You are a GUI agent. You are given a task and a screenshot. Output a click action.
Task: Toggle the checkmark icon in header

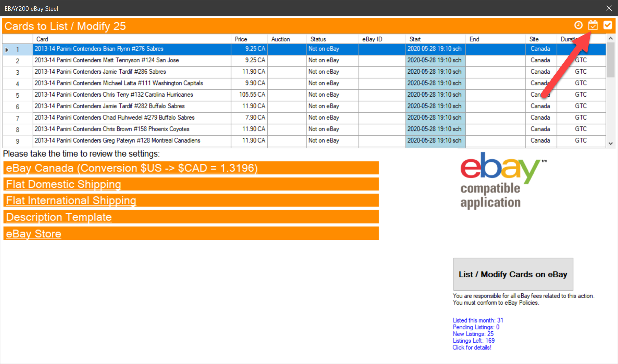(608, 25)
